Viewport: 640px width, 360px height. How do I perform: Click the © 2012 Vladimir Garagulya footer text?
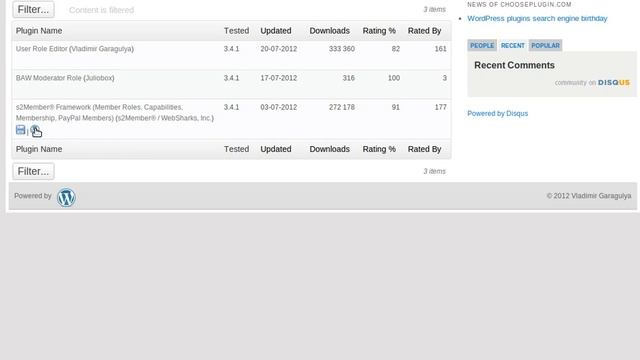click(589, 196)
